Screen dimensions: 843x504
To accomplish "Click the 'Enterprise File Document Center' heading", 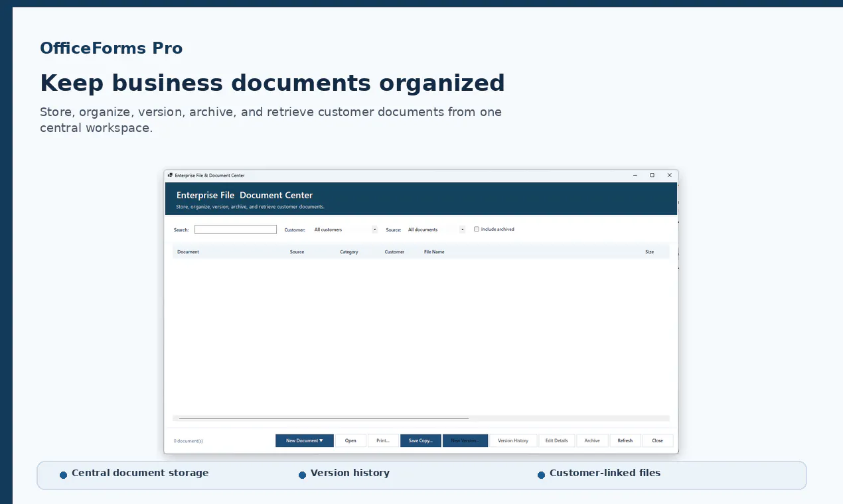I will click(x=244, y=195).
